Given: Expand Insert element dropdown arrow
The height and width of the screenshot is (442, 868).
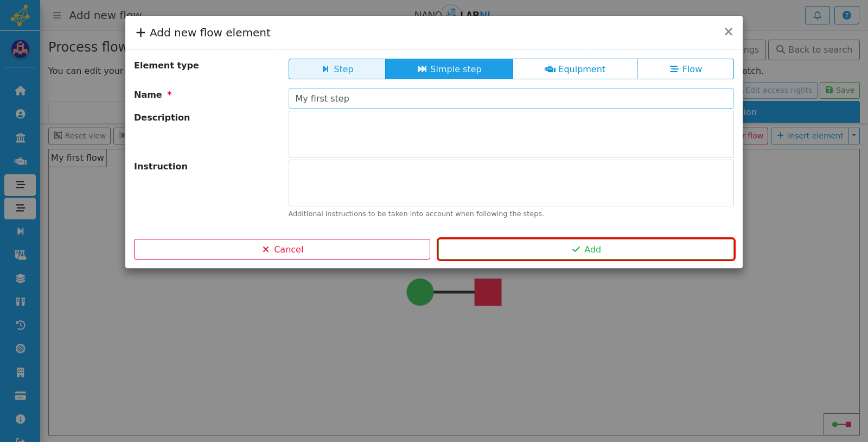Looking at the screenshot, I should coord(854,136).
